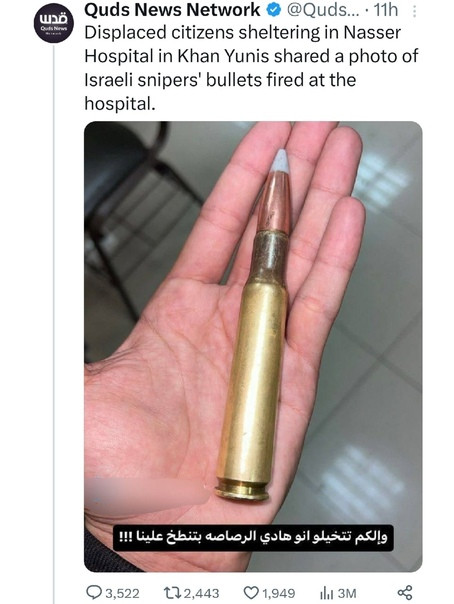Click the 3M views count
This screenshot has width=454, height=604.
[347, 593]
